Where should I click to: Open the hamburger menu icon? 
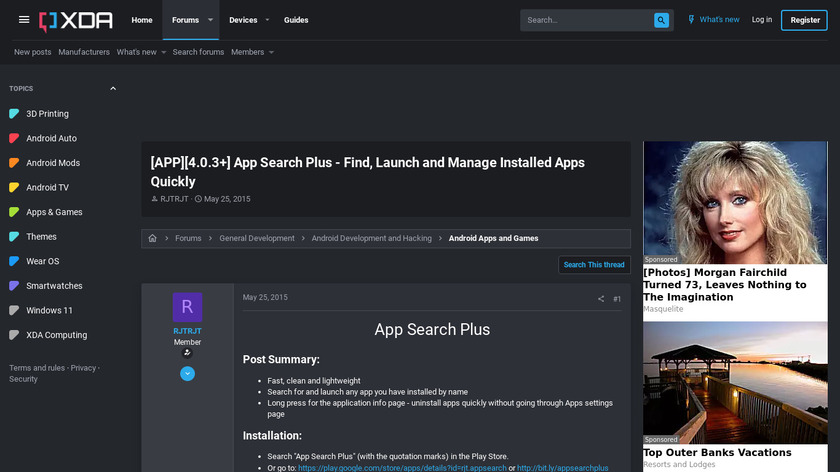[x=24, y=20]
